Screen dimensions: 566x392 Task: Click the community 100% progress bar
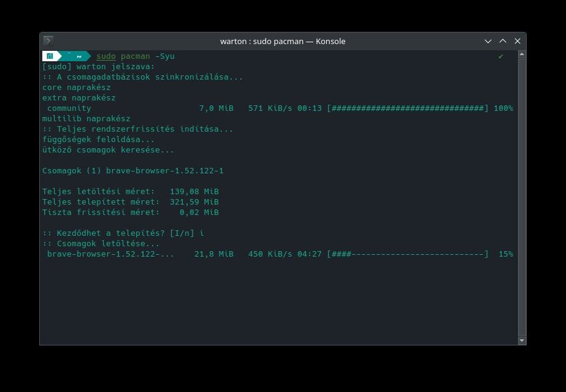click(x=408, y=108)
